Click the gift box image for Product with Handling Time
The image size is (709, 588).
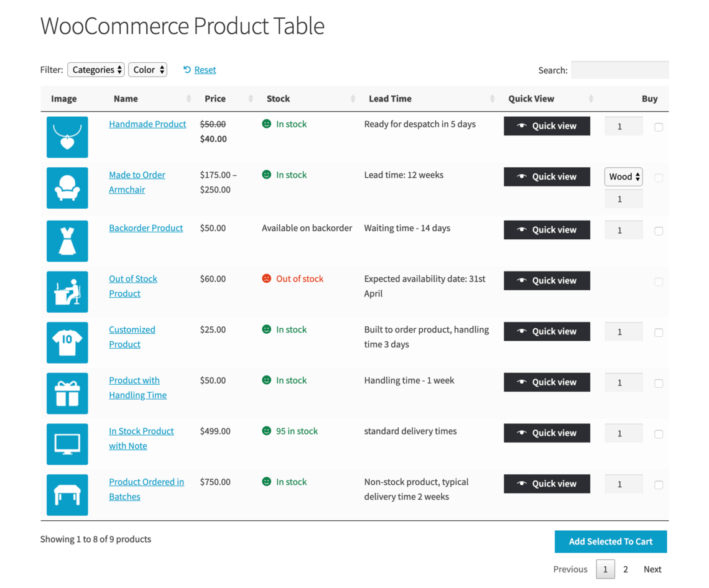[x=67, y=393]
